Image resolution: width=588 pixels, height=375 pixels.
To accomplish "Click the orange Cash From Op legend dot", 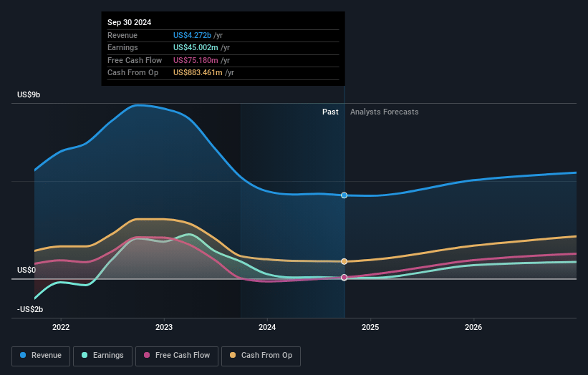I will 233,355.
